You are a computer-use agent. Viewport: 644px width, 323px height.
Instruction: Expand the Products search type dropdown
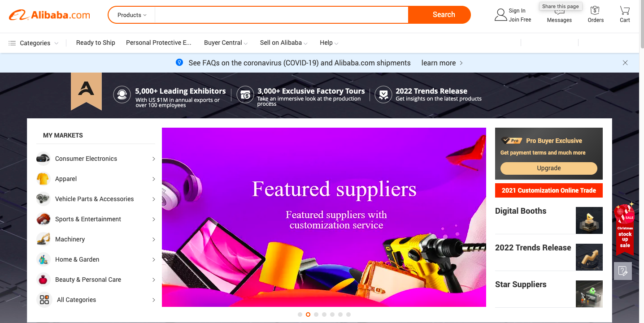[x=132, y=15]
